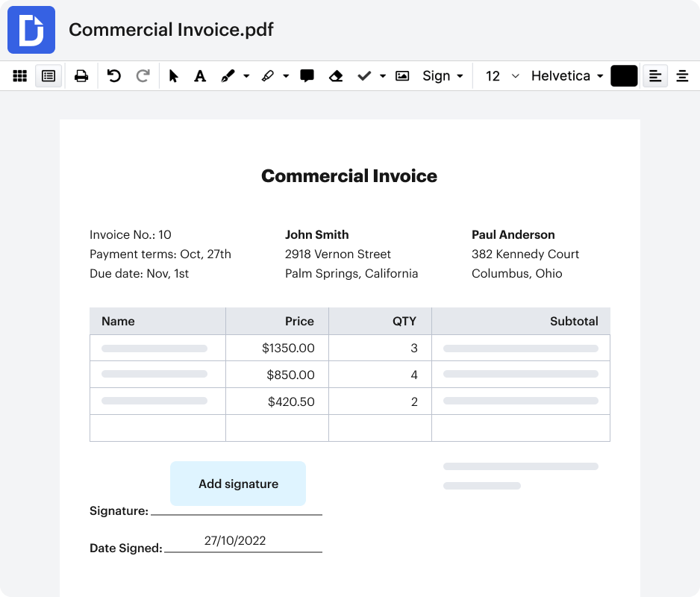Undo the last change
The image size is (700, 597).
(114, 75)
